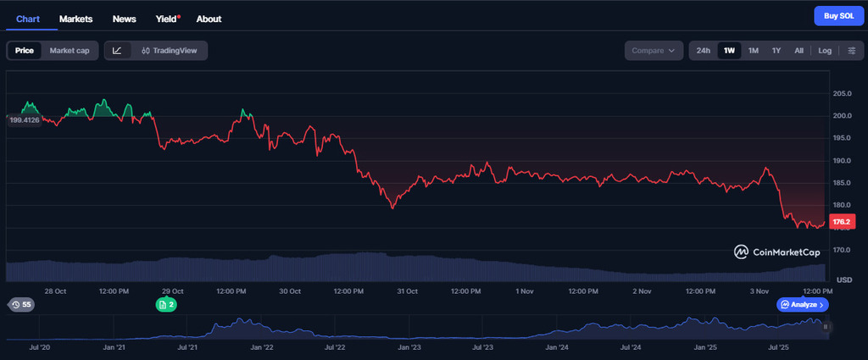Click the history badge showing 55
The image size is (868, 360).
pos(21,304)
